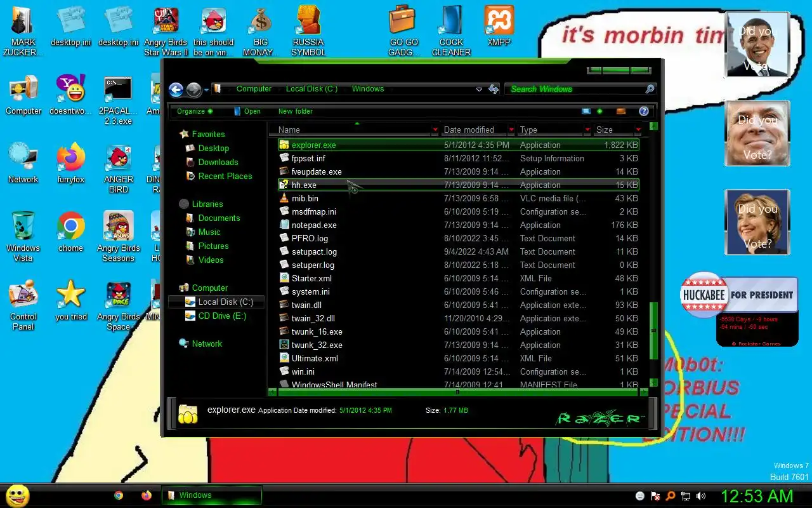The height and width of the screenshot is (508, 812).
Task: Click the 12:53 AM taskbar clock
Action: [757, 496]
